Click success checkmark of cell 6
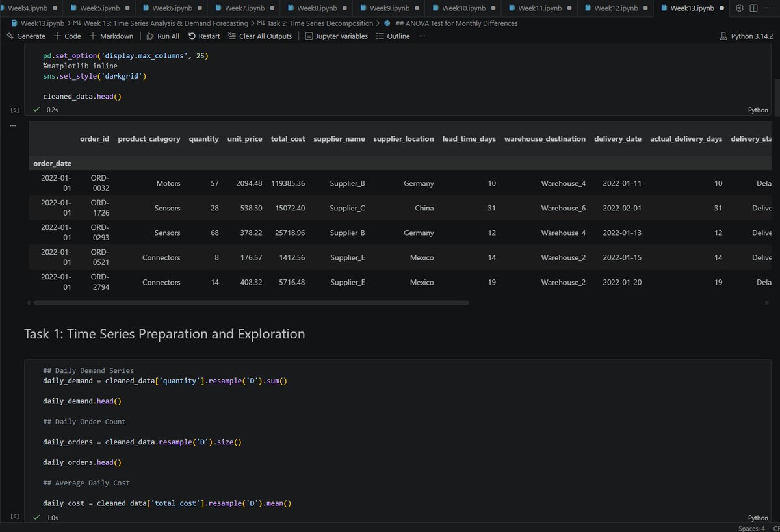 tap(37, 518)
